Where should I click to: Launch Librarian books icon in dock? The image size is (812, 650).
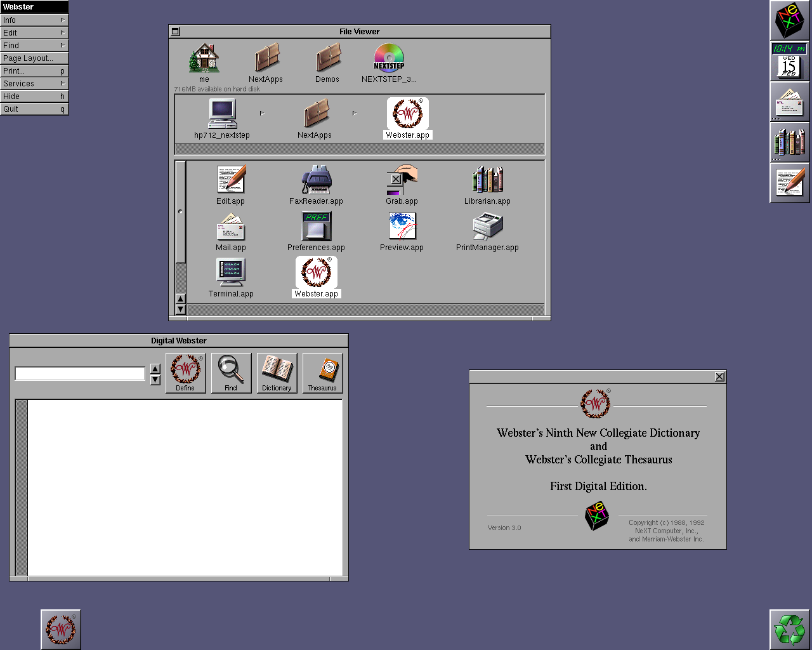(x=790, y=142)
